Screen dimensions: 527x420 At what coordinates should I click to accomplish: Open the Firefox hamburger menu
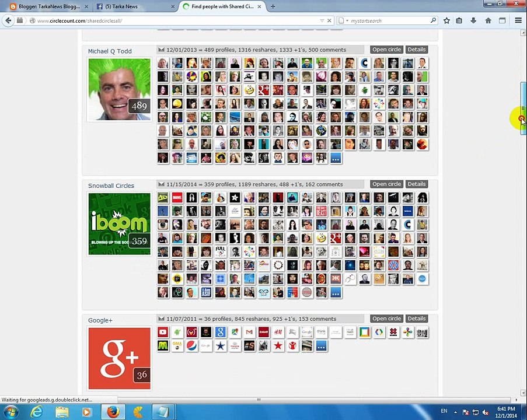[x=518, y=20]
